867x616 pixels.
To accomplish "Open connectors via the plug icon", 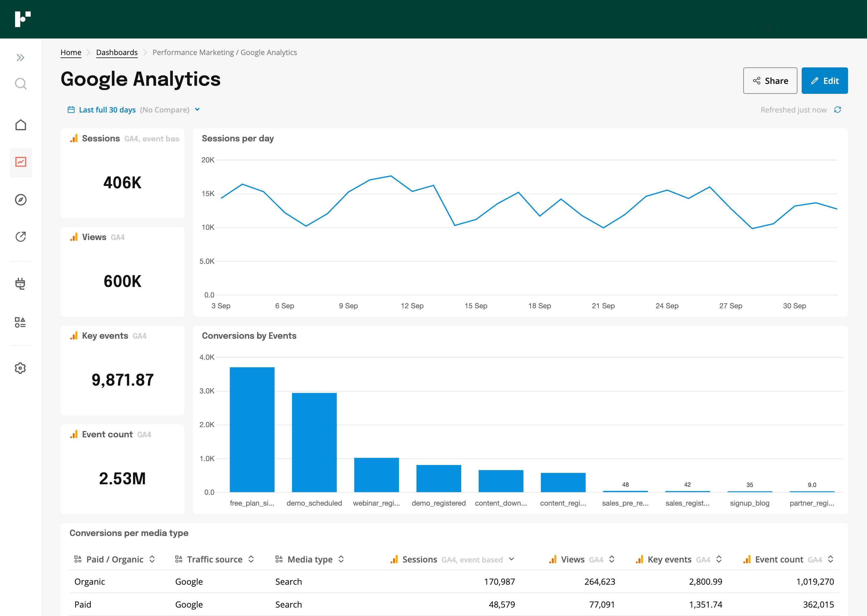I will pyautogui.click(x=20, y=284).
